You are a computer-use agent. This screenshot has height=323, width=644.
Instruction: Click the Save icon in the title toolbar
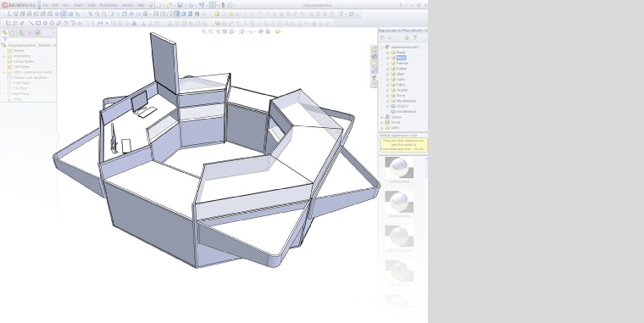pos(180,5)
